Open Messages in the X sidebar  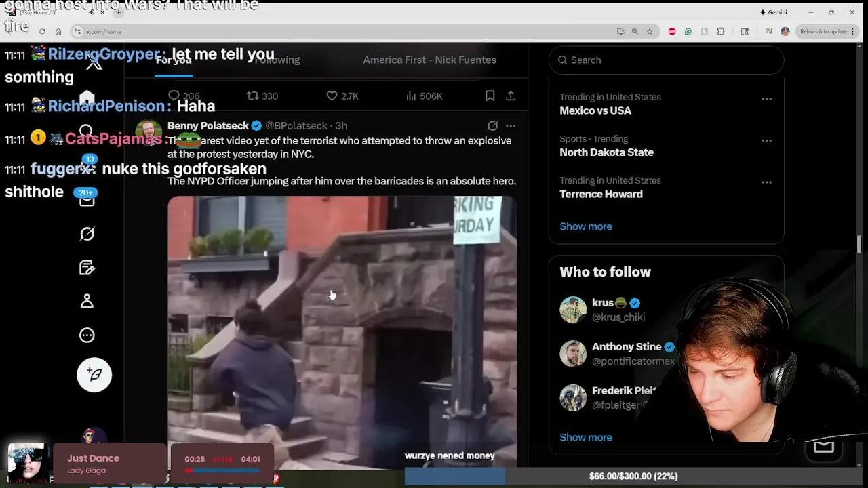point(87,200)
